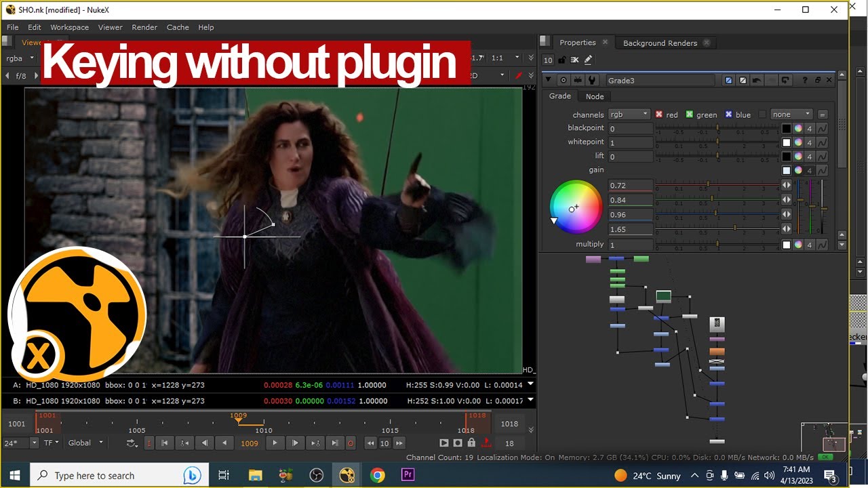
Task: Skip back by frame increment button
Action: coord(370,443)
